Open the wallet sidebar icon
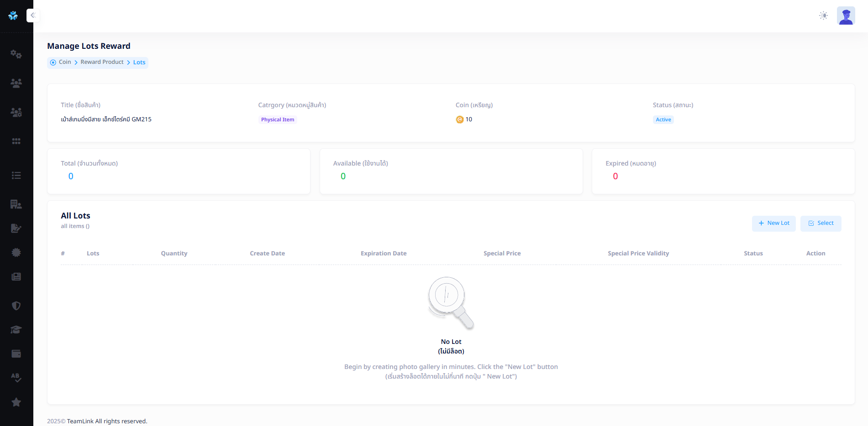The height and width of the screenshot is (426, 868). pos(16,354)
